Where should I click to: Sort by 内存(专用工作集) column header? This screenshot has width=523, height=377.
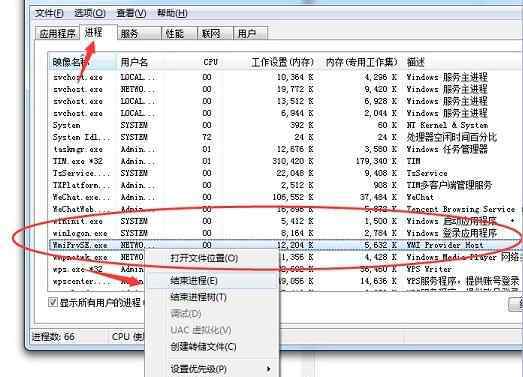pyautogui.click(x=362, y=62)
